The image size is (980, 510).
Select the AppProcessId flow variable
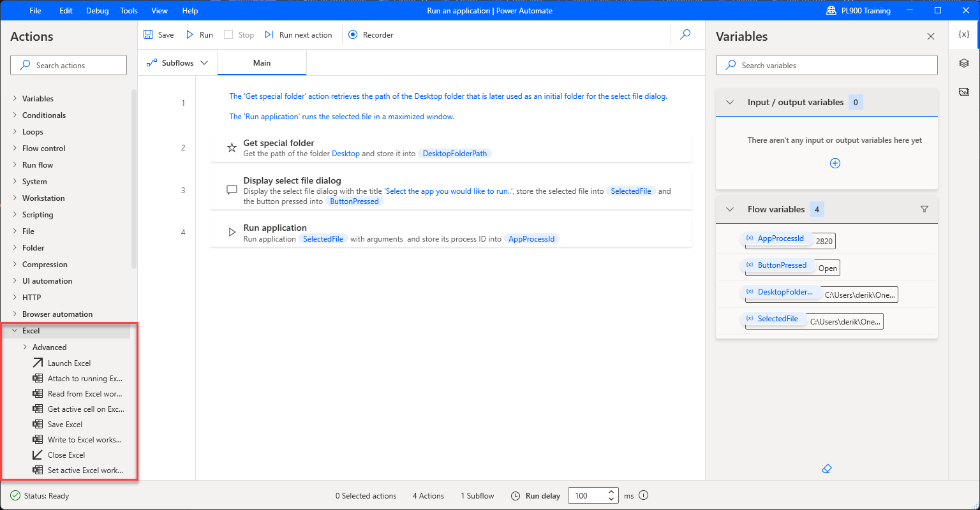tap(776, 238)
